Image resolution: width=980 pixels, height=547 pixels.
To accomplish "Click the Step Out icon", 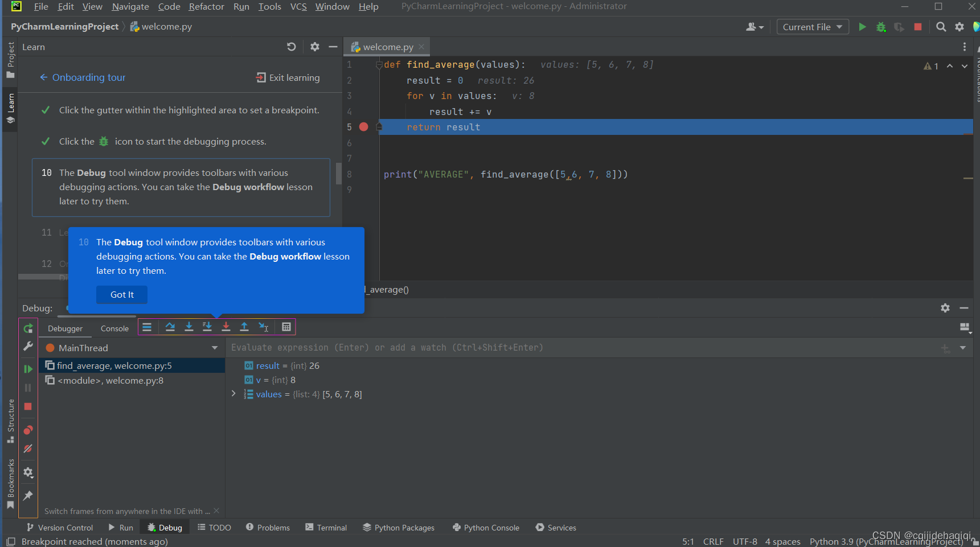I will 244,327.
